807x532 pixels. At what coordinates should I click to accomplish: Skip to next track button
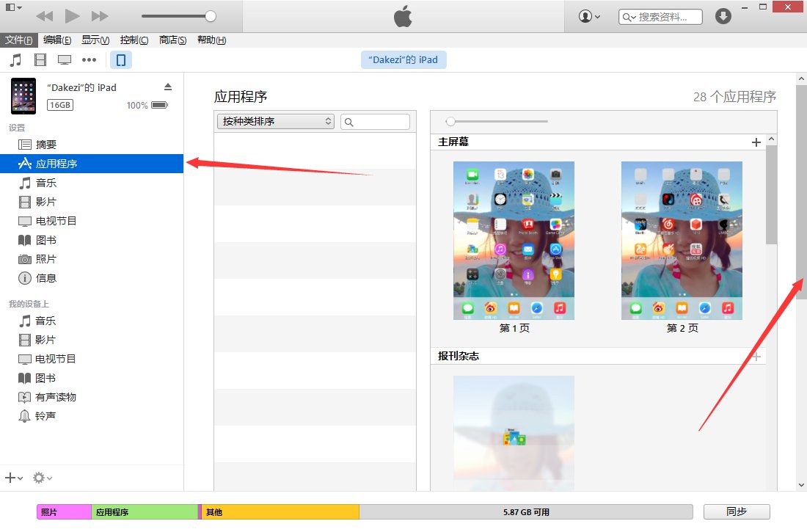100,16
